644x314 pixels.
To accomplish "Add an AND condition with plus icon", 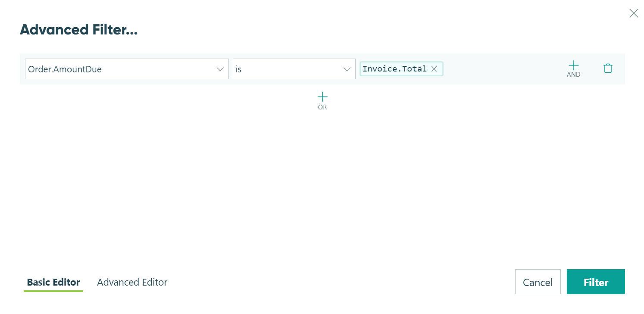I will click(x=573, y=68).
